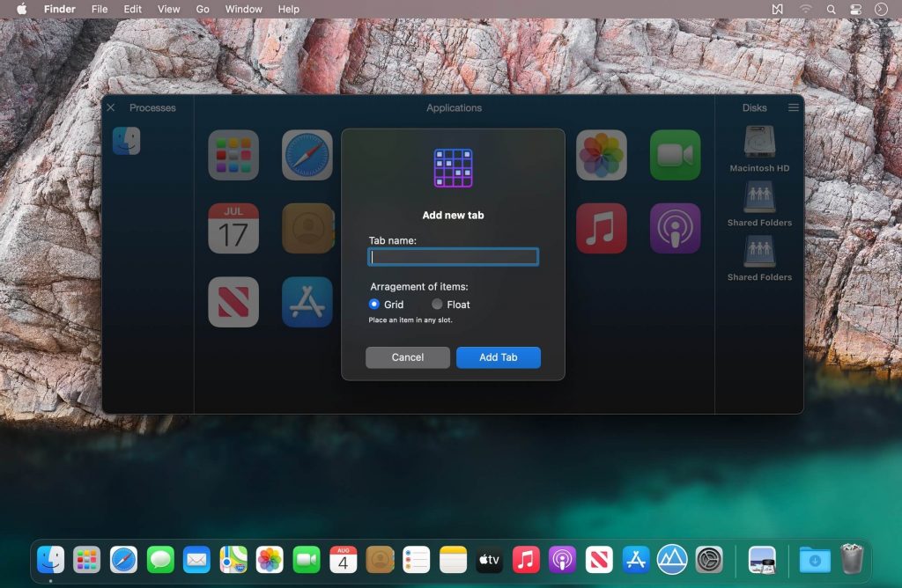The image size is (902, 588).
Task: Choose the Float arrangement option
Action: click(438, 304)
